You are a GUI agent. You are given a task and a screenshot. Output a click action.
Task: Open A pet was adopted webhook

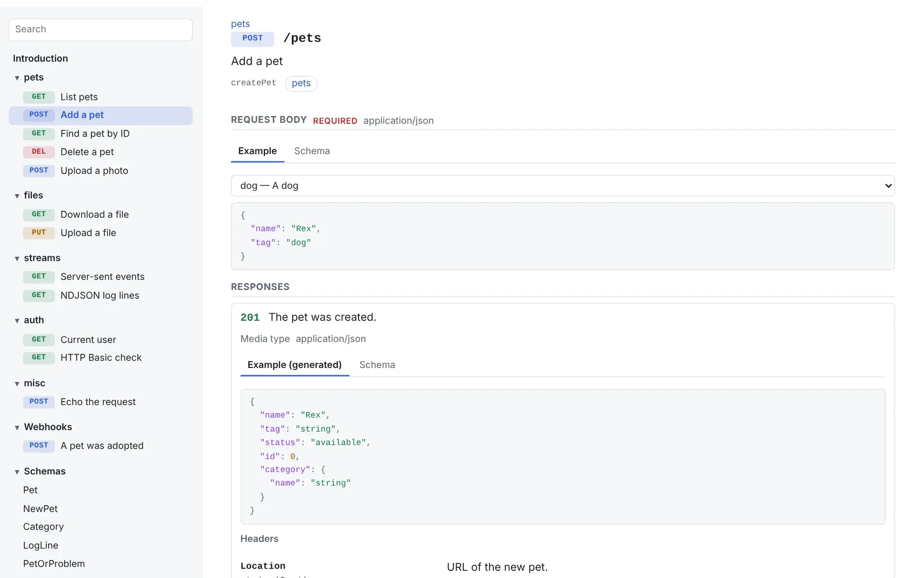tap(101, 446)
